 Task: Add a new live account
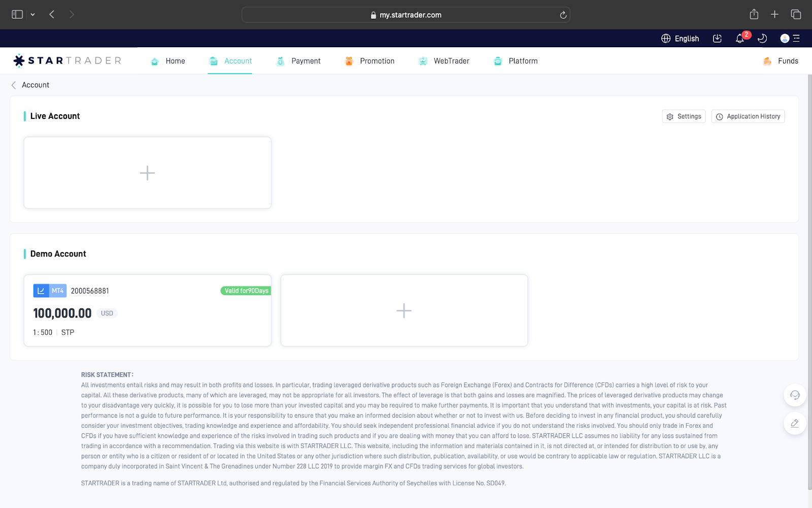pyautogui.click(x=147, y=173)
